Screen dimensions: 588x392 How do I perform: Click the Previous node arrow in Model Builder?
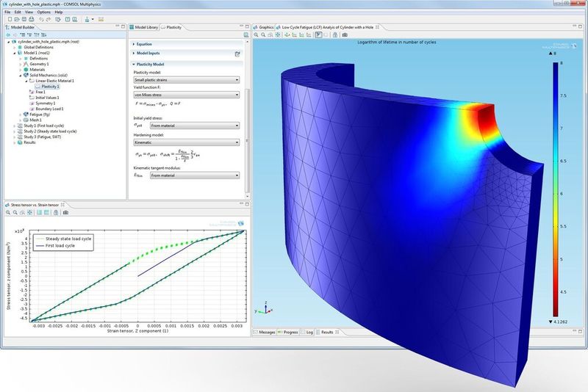pyautogui.click(x=8, y=35)
